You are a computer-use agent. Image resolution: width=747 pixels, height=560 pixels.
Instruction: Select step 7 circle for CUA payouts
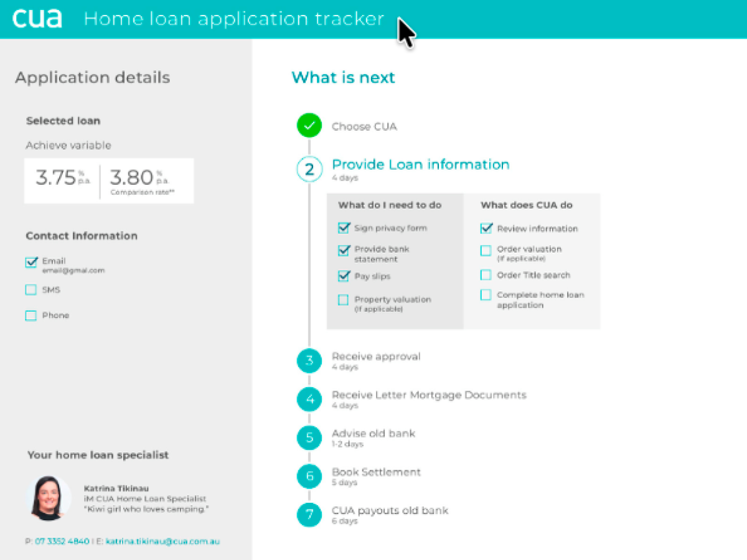tap(309, 515)
